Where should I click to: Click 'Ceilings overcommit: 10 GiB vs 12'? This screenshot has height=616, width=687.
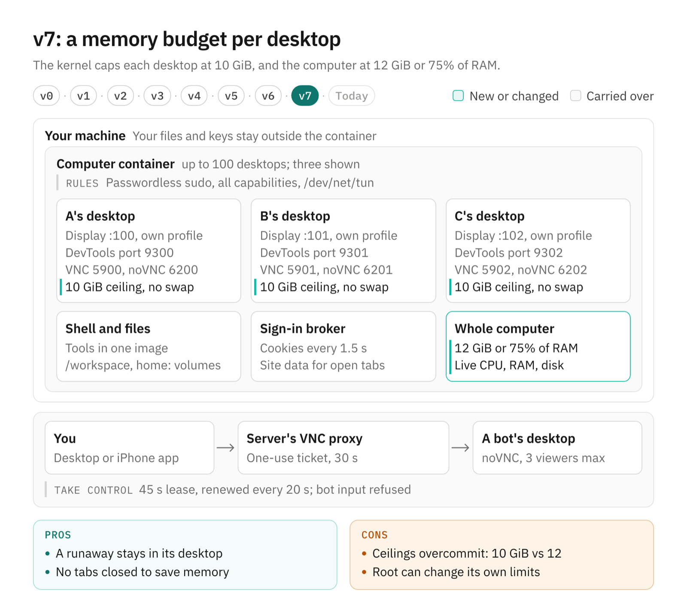click(467, 553)
